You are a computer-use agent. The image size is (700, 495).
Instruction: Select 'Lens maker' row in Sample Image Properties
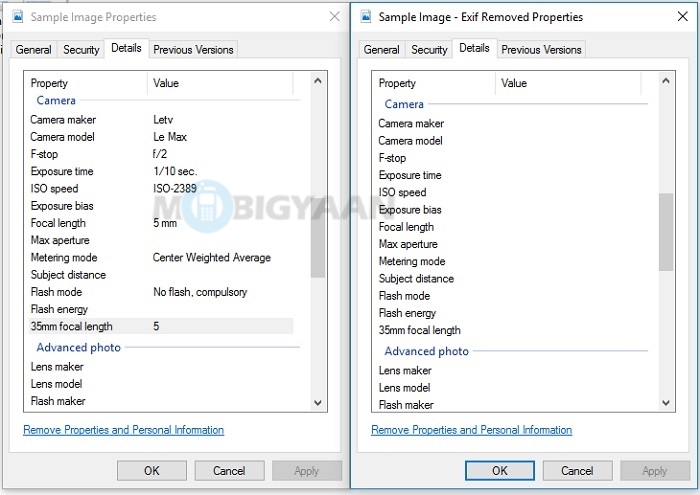tap(161, 367)
